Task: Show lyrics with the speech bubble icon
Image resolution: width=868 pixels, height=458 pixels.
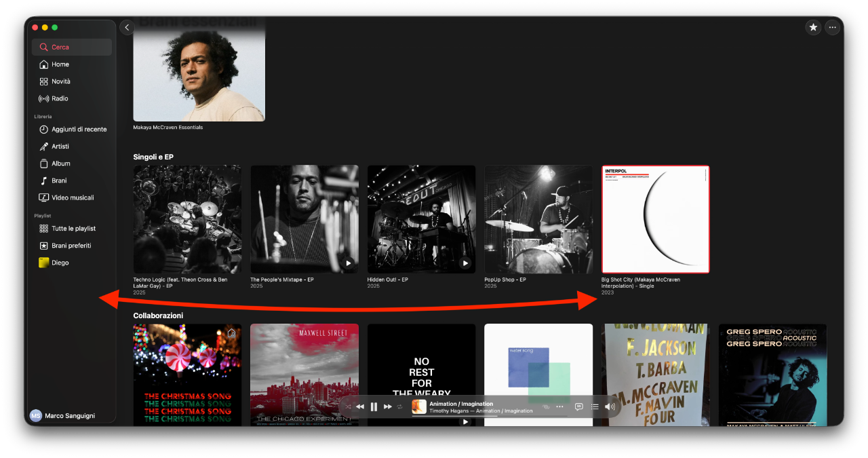Action: click(578, 406)
